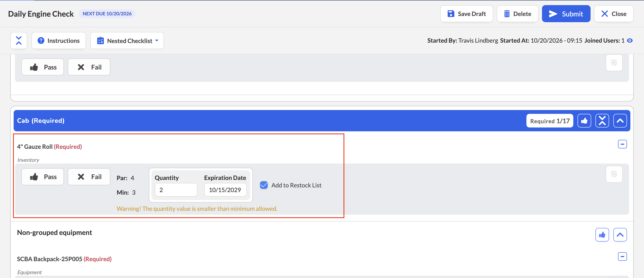This screenshot has width=644, height=278.
Task: Click the quantity warning message
Action: tap(197, 209)
